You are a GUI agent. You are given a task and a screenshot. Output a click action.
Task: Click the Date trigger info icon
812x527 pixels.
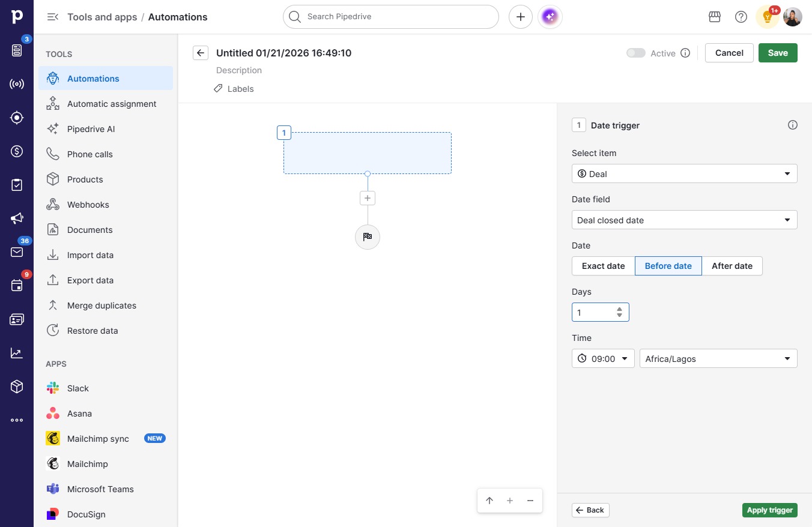tap(793, 125)
